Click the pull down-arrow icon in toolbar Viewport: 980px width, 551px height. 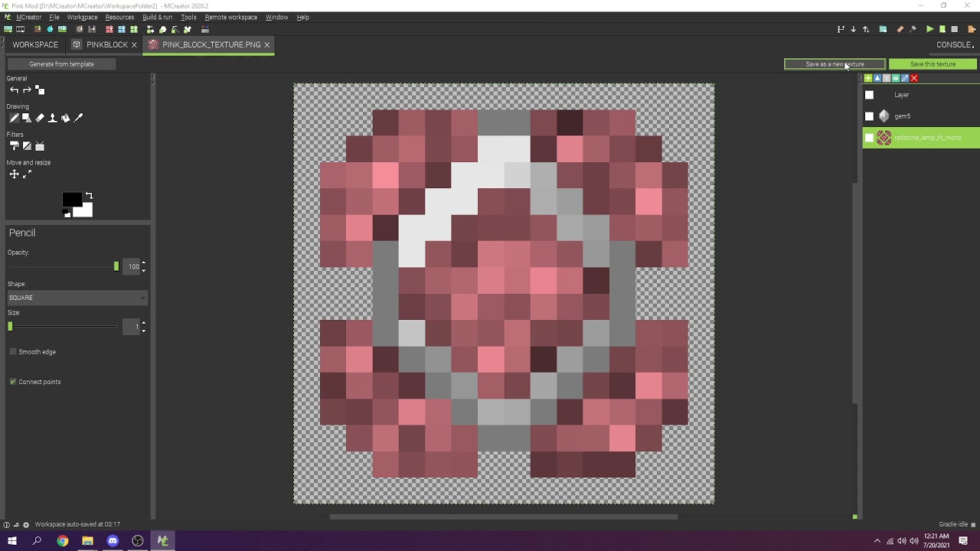(853, 29)
